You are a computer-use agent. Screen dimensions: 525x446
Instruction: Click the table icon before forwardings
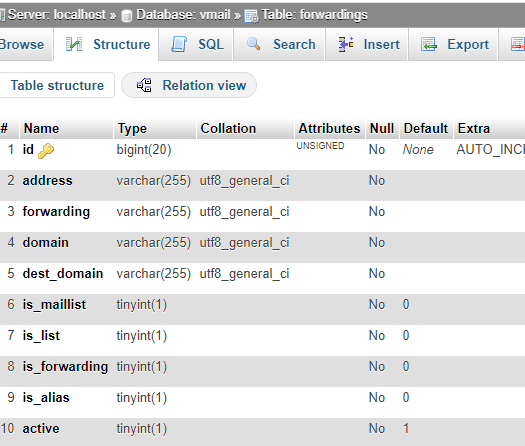[251, 16]
